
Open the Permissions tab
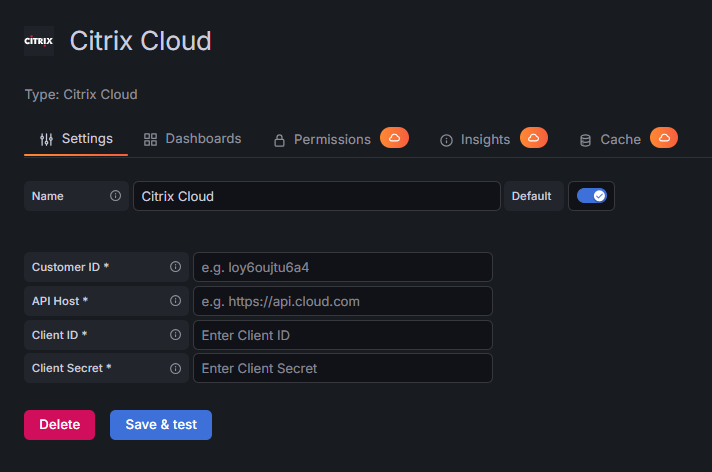click(x=322, y=139)
